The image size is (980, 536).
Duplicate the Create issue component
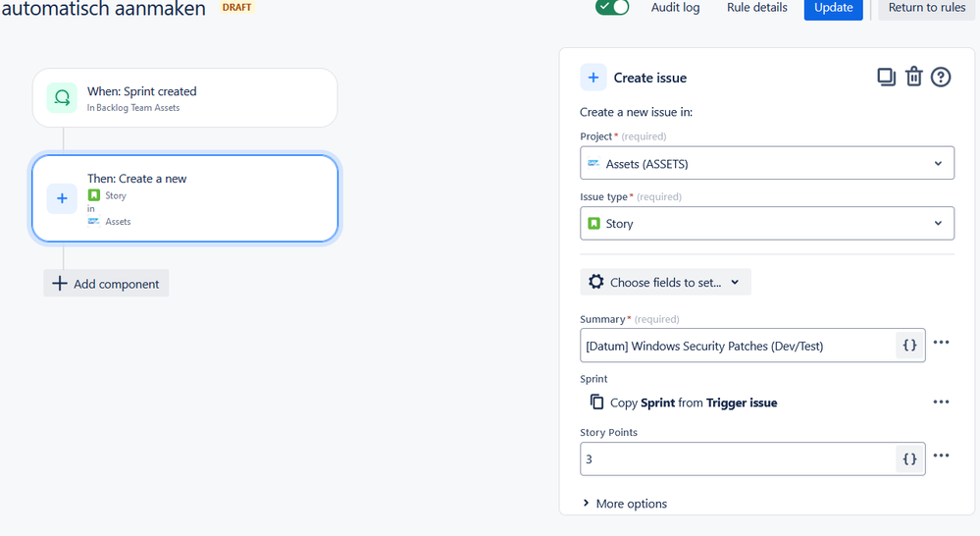886,77
